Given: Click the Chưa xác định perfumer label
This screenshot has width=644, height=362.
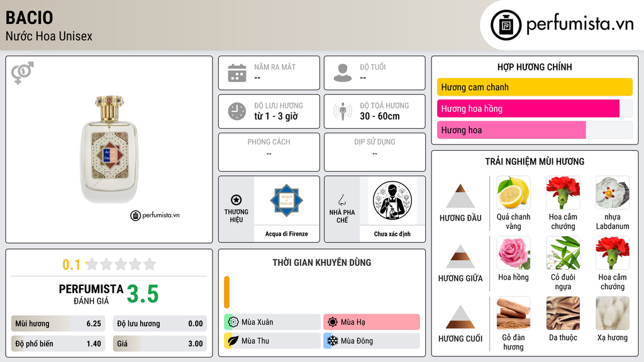Looking at the screenshot, I should 392,234.
